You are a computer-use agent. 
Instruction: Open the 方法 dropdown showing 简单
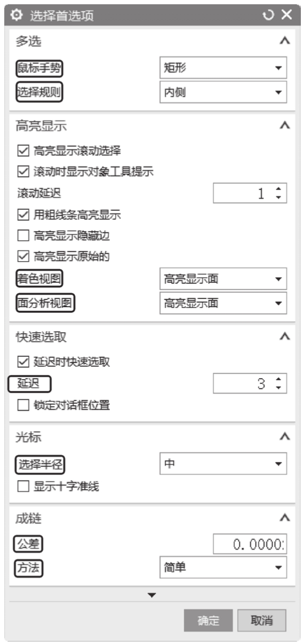(x=224, y=567)
